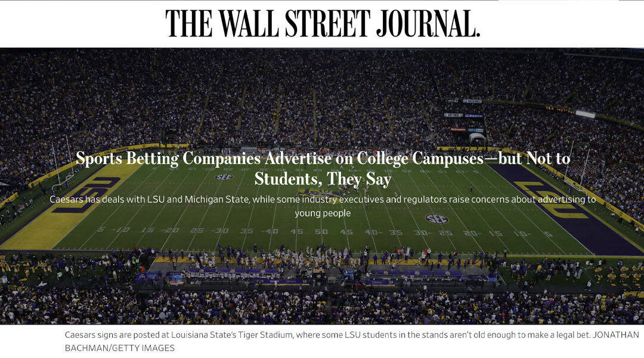Click the large 50 yard-line number
The width and height of the screenshot is (644, 358).
[x=321, y=232]
